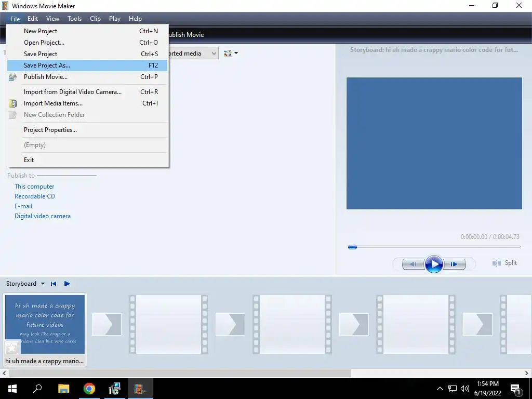Screen dimensions: 532x399
Task: Expand the imported media combo box
Action: click(214, 54)
